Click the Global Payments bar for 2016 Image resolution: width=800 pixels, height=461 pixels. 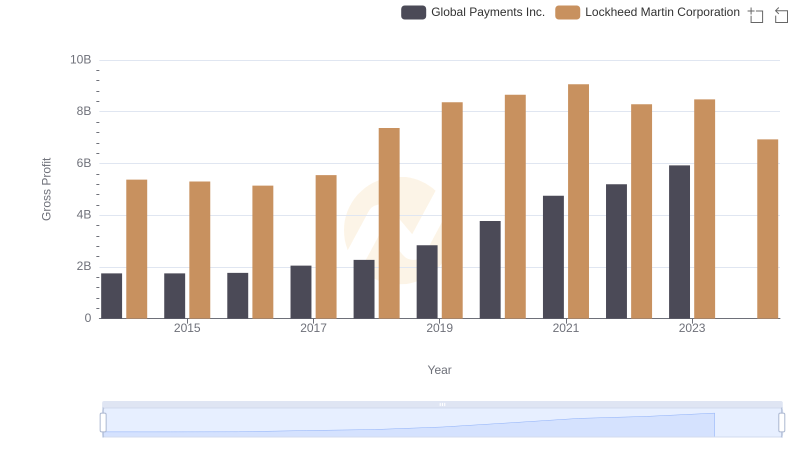[238, 296]
